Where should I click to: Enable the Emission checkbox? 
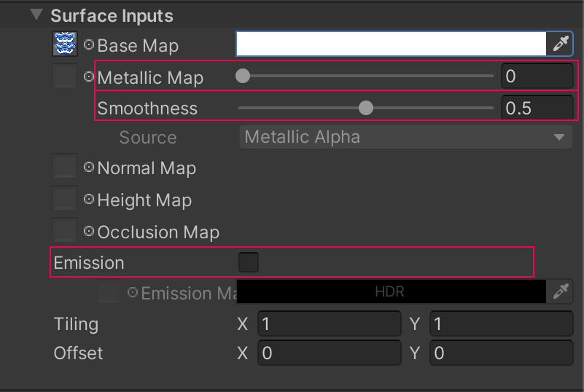pos(249,262)
